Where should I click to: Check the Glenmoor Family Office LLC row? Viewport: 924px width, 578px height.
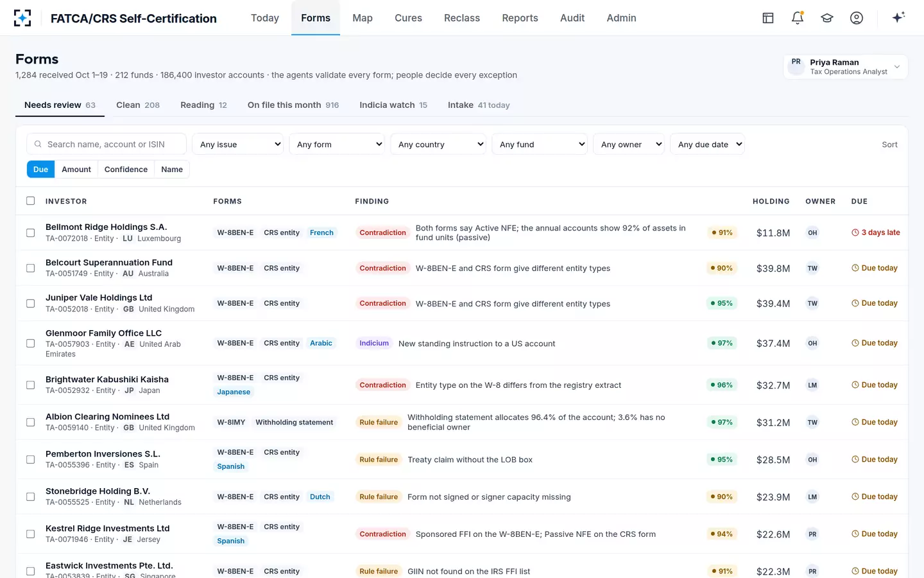[30, 344]
